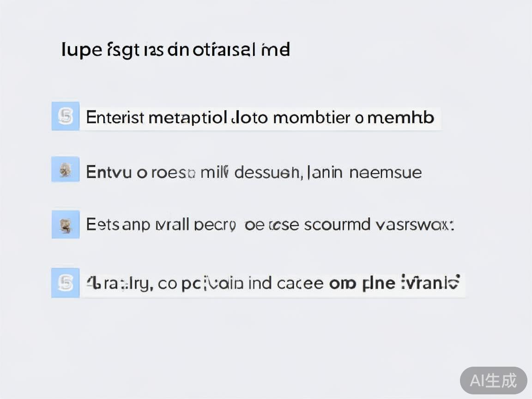
Task: Select the icon left of "Eetsanp vrall"
Action: (x=66, y=224)
